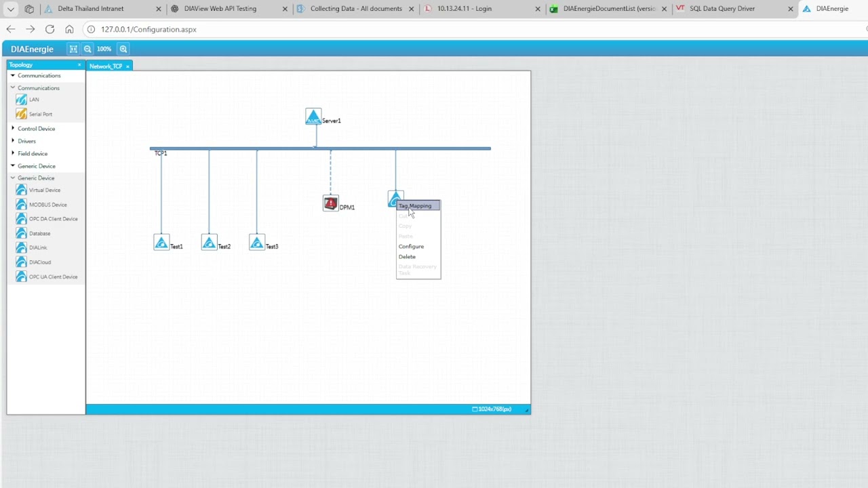The height and width of the screenshot is (488, 868).
Task: Collapse the top Generic Device section
Action: coord(13,165)
